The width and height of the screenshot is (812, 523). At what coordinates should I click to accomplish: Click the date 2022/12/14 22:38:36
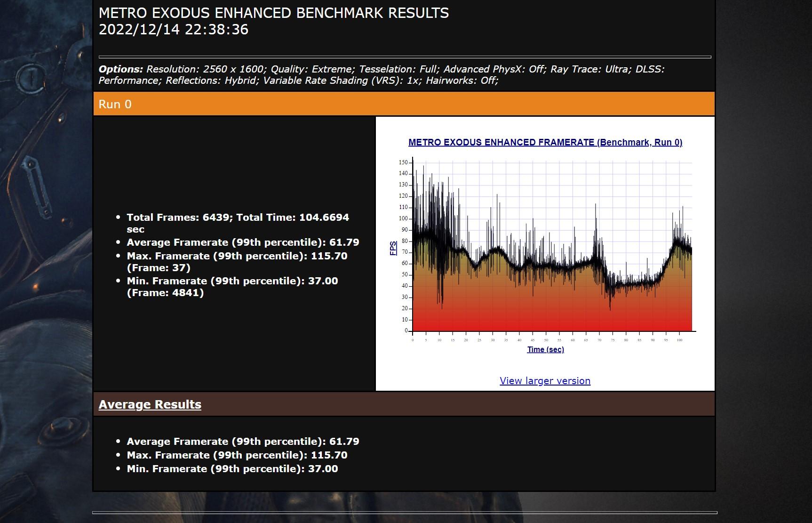pos(174,30)
